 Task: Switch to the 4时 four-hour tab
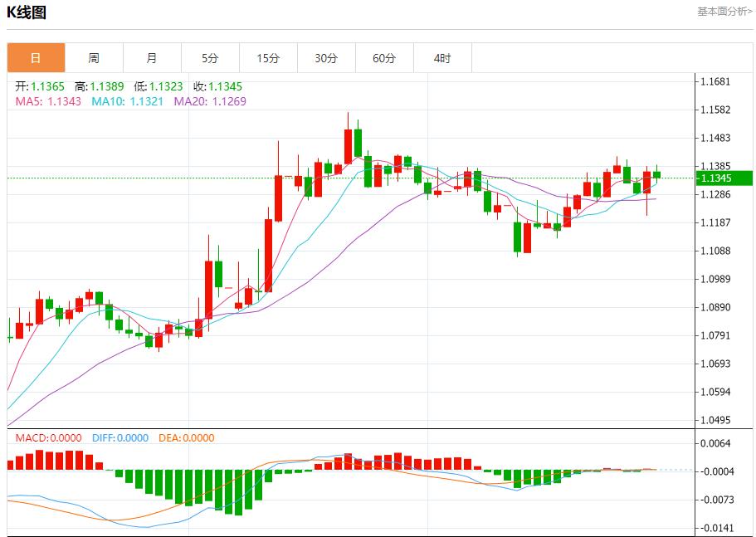click(442, 58)
